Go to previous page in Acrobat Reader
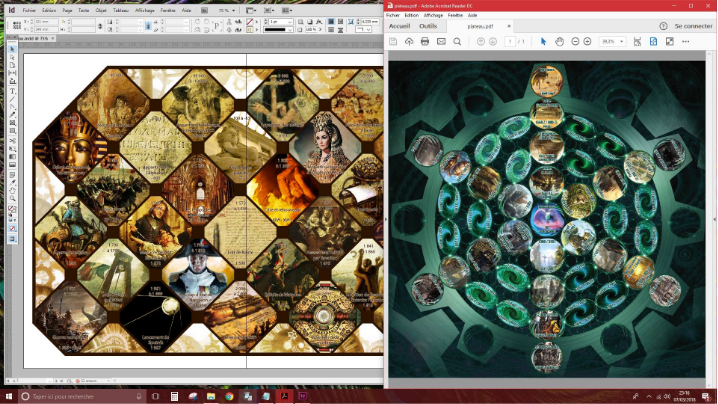Image resolution: width=718 pixels, height=404 pixels. (x=481, y=42)
